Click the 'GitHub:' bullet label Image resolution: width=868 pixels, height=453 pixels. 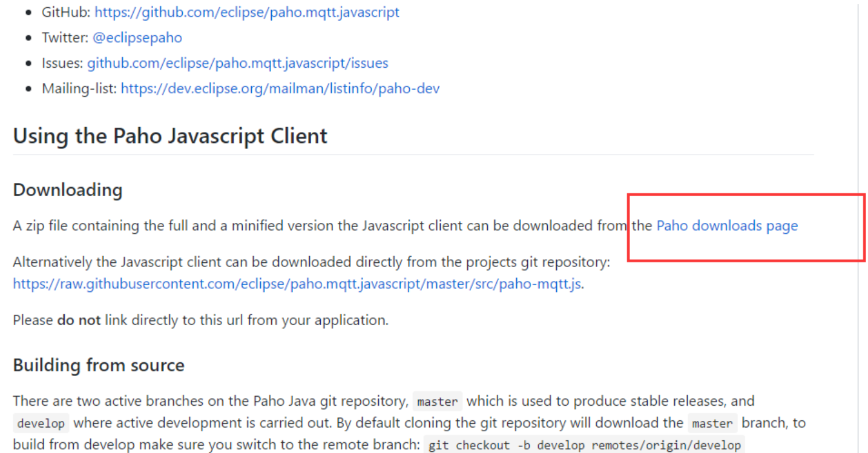tap(66, 12)
